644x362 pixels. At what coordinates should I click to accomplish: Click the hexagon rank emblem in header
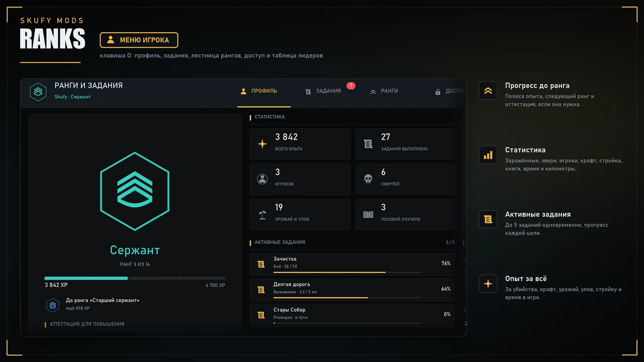click(x=38, y=92)
